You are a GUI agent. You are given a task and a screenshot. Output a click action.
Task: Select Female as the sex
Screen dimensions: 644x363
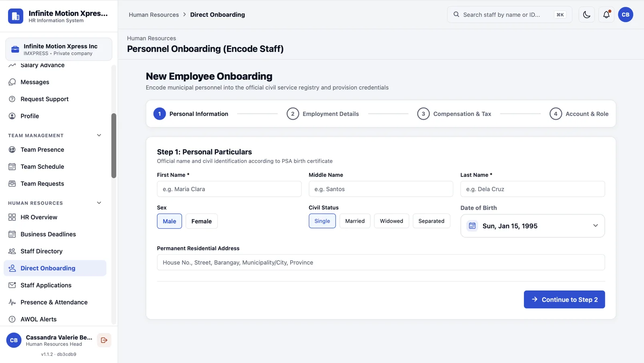(202, 221)
